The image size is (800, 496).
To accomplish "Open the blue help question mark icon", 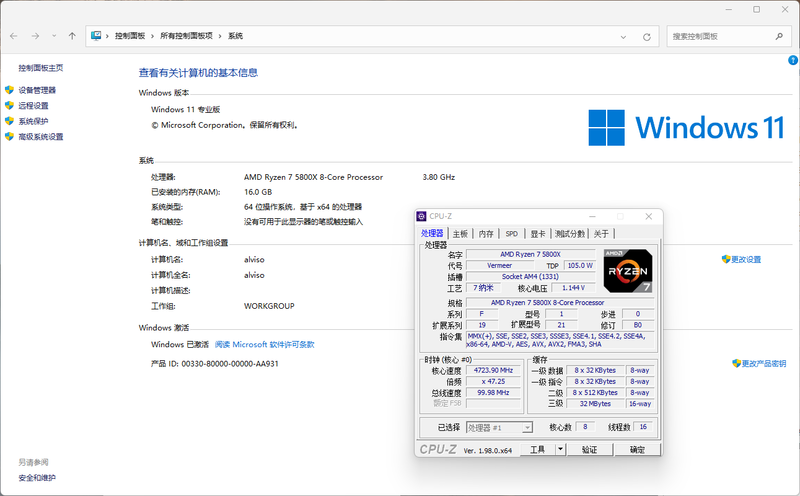I will click(793, 60).
